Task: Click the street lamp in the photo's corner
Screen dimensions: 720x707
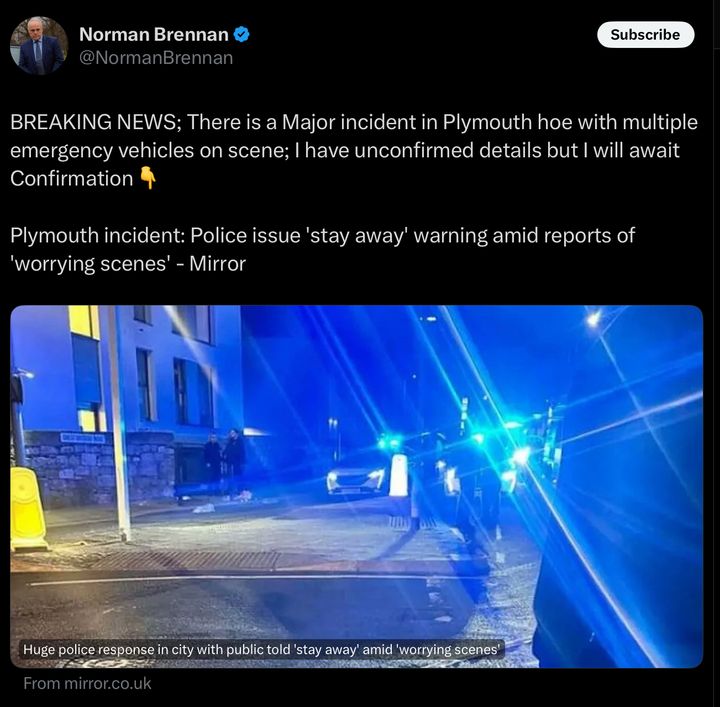Action: (x=593, y=318)
